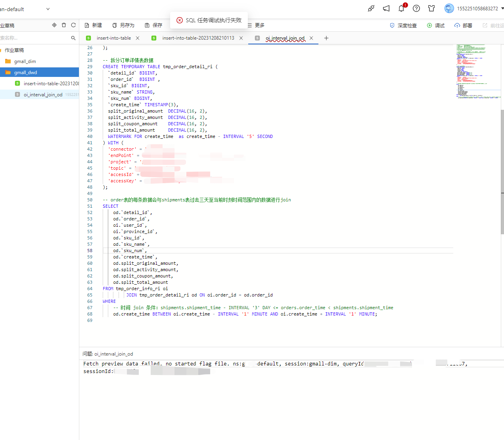This screenshot has width=504, height=440.
Task: Add a new editor tab with plus
Action: 326,38
